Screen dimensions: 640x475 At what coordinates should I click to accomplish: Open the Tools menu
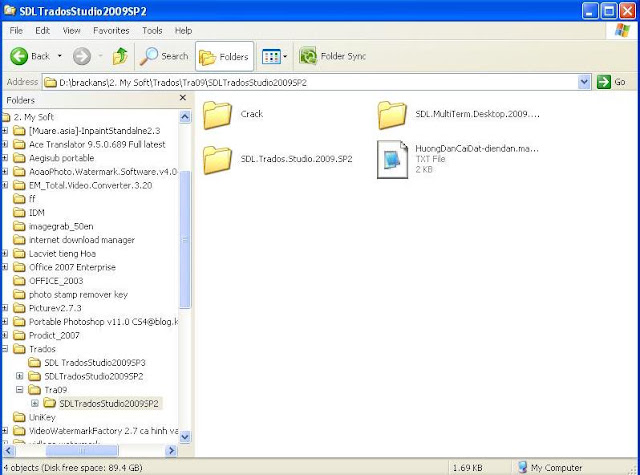(x=152, y=31)
